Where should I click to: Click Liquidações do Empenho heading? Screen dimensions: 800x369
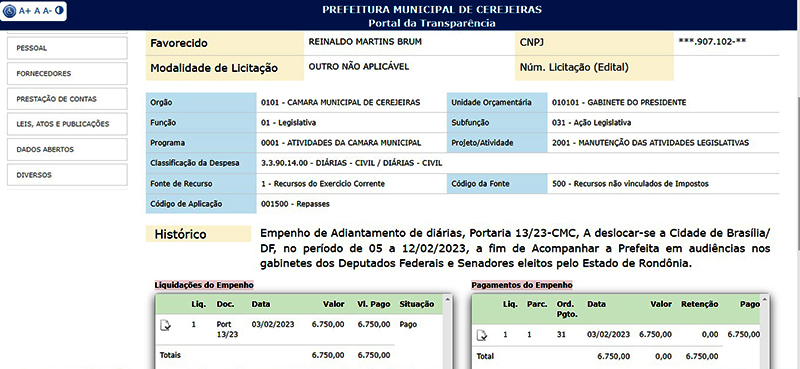204,285
